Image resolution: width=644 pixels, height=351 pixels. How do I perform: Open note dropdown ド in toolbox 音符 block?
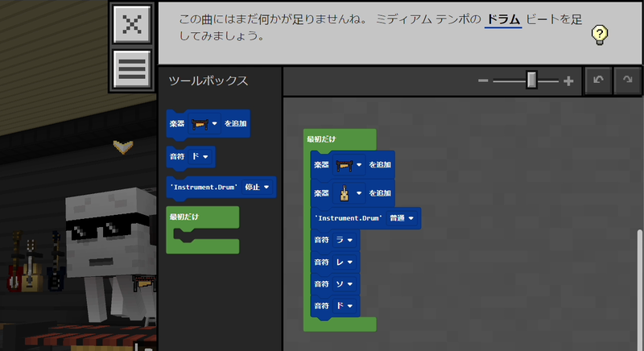200,156
